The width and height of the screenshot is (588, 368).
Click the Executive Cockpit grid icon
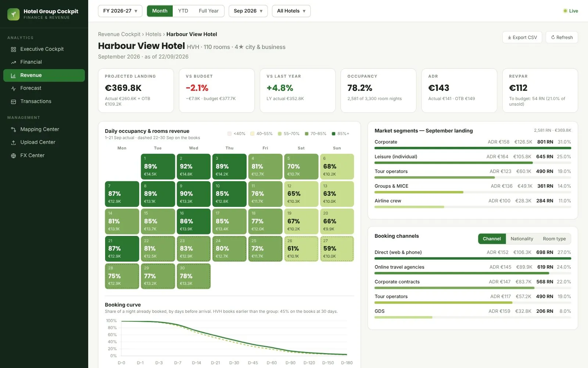pyautogui.click(x=14, y=49)
